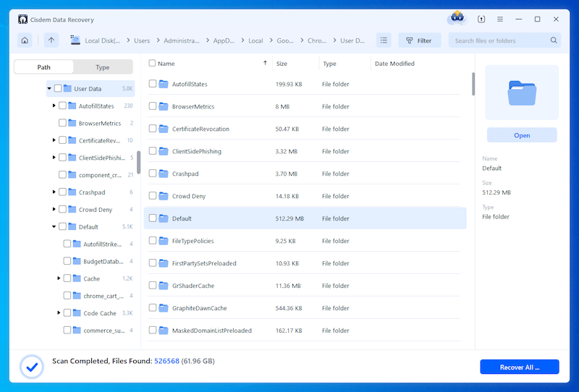Check the AutofillStates row in file list

coord(153,84)
